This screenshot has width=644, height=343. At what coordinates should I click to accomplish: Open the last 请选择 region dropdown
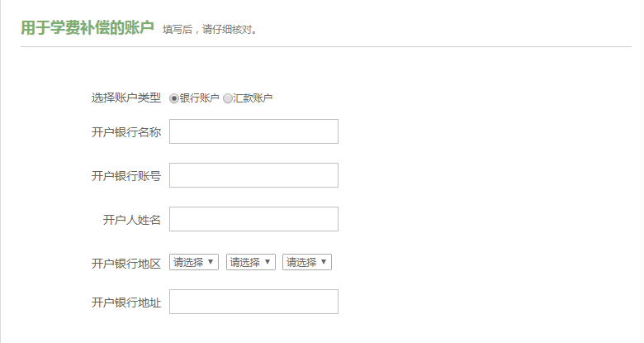[x=306, y=262]
